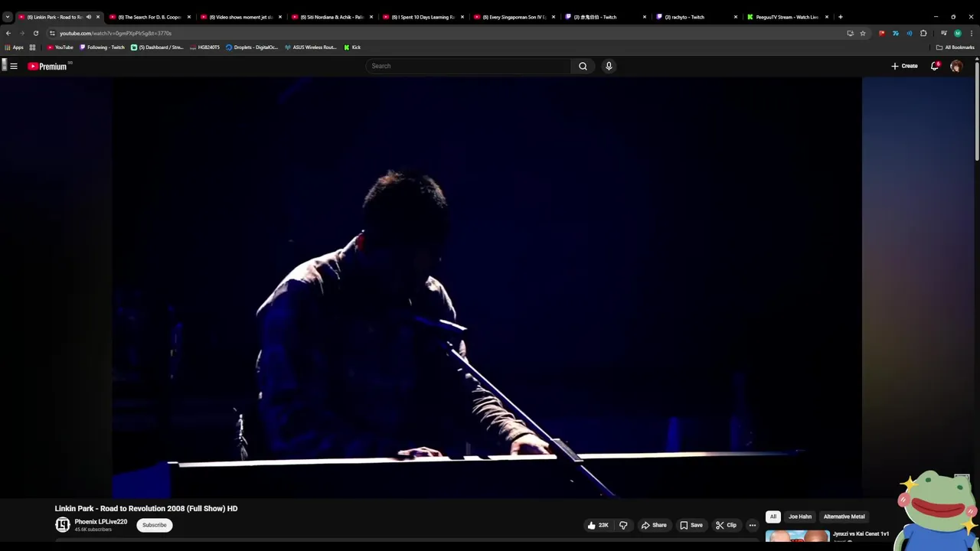The image size is (980, 551).
Task: Switch to Every Singaporean Son IV tab
Action: [514, 17]
